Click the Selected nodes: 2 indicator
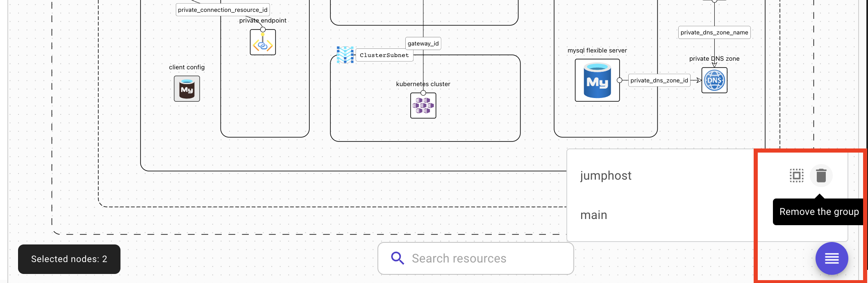This screenshot has width=868, height=283. (69, 259)
